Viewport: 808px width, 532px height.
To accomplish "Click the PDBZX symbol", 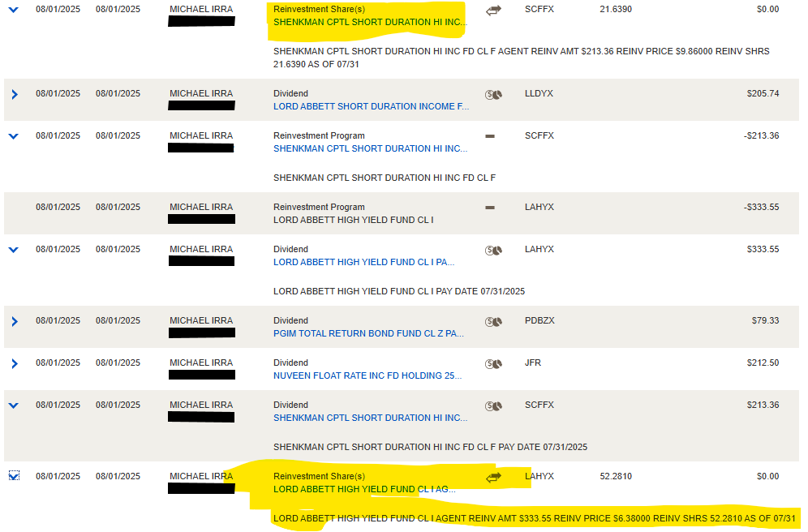I will click(x=539, y=321).
